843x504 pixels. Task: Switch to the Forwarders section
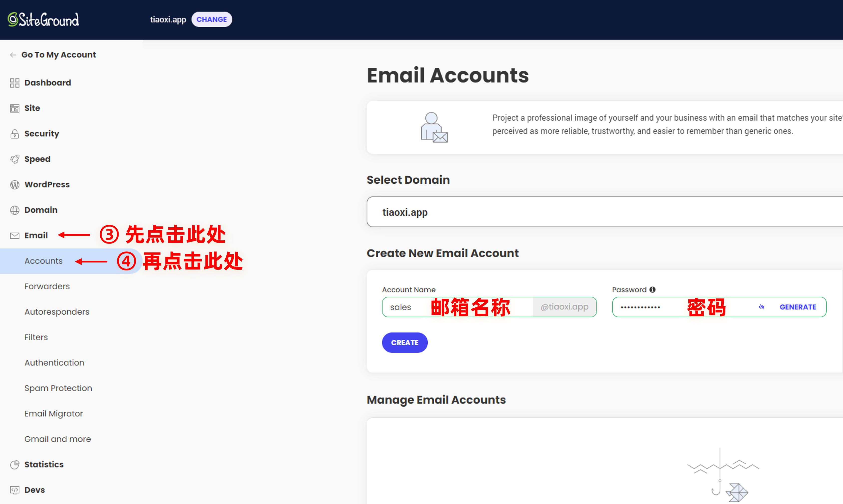tap(47, 286)
